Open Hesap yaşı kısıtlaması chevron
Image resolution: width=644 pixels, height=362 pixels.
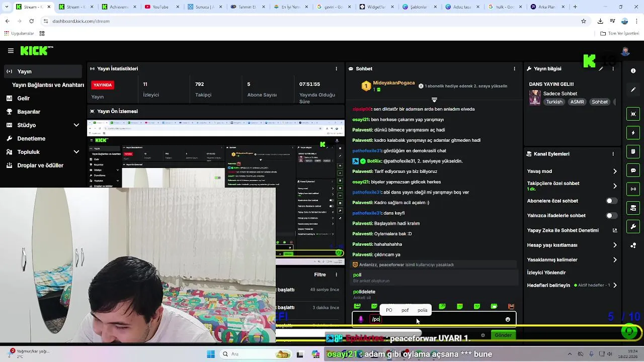(615, 245)
